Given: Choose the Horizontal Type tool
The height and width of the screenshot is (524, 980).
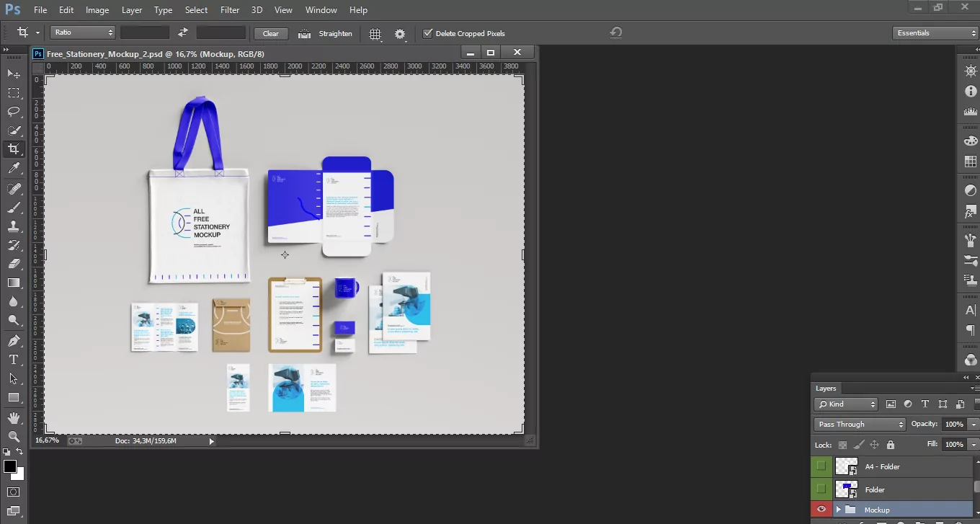Looking at the screenshot, I should tap(14, 360).
